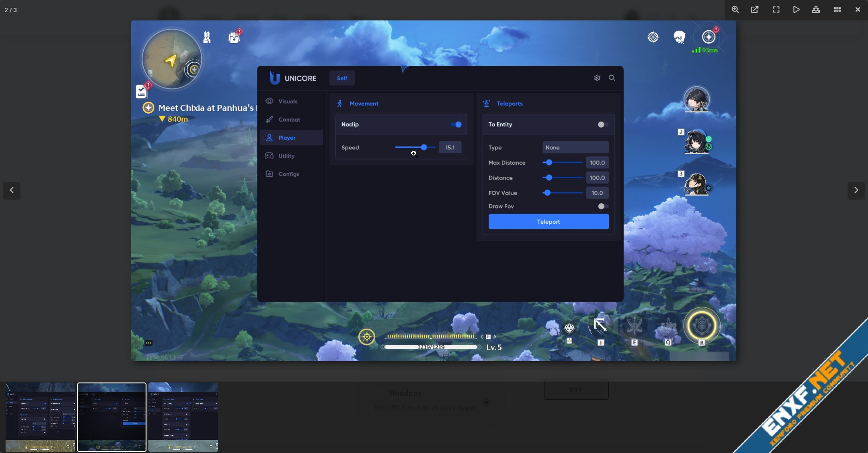The image size is (868, 453).
Task: Open the character head icon in the top right
Action: click(x=680, y=37)
